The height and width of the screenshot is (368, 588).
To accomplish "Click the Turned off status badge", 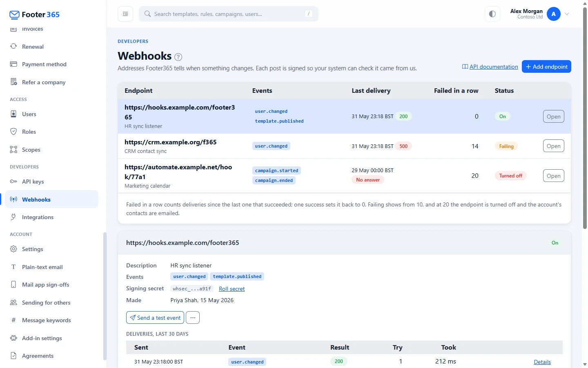I will pyautogui.click(x=510, y=176).
